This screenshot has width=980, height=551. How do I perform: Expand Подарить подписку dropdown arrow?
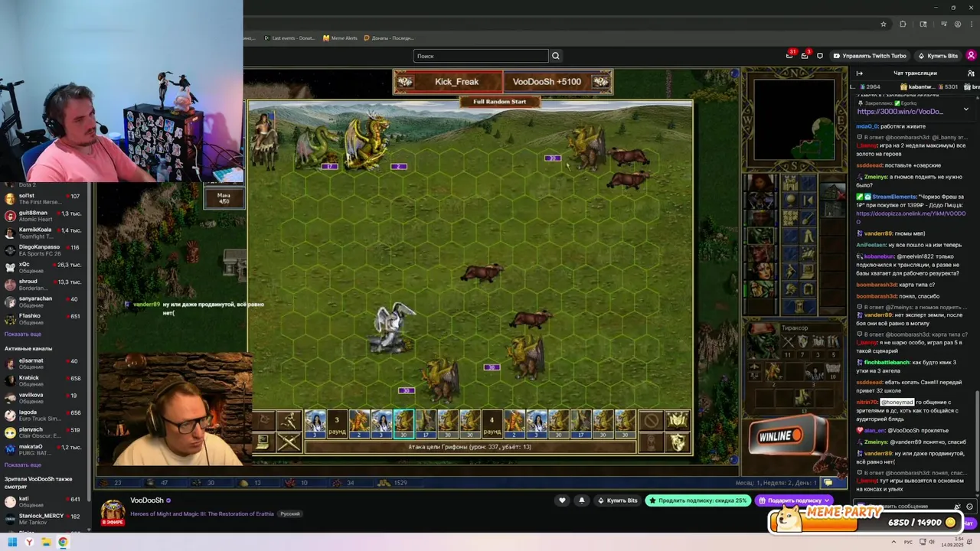pos(827,500)
